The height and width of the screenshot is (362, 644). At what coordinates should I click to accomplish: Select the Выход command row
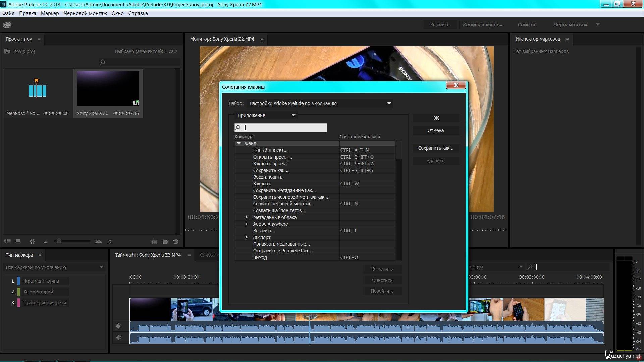315,257
